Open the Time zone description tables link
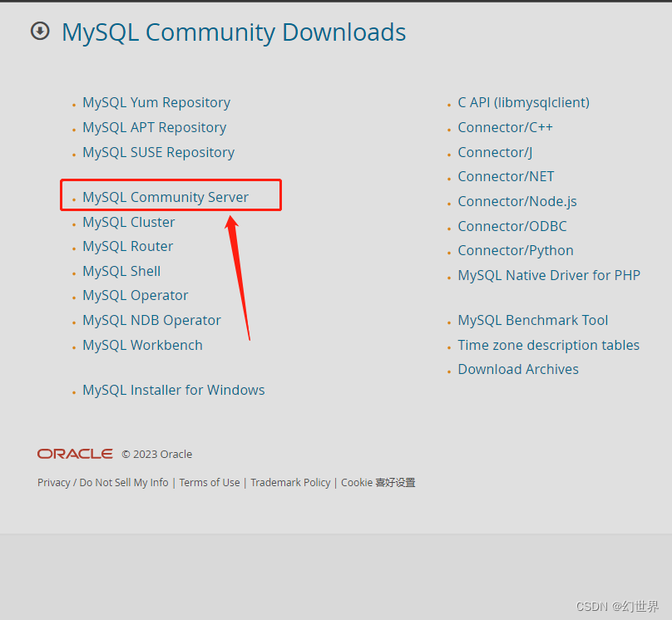 click(x=548, y=345)
